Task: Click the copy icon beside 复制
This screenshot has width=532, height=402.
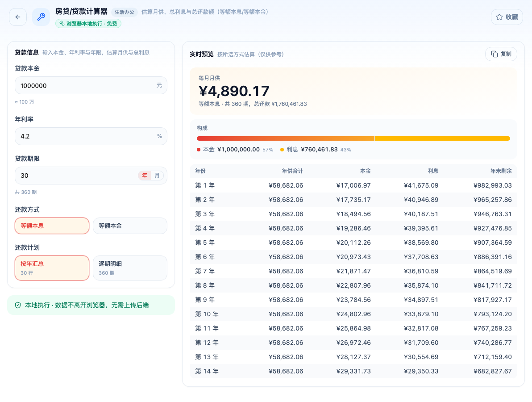Action: tap(495, 54)
